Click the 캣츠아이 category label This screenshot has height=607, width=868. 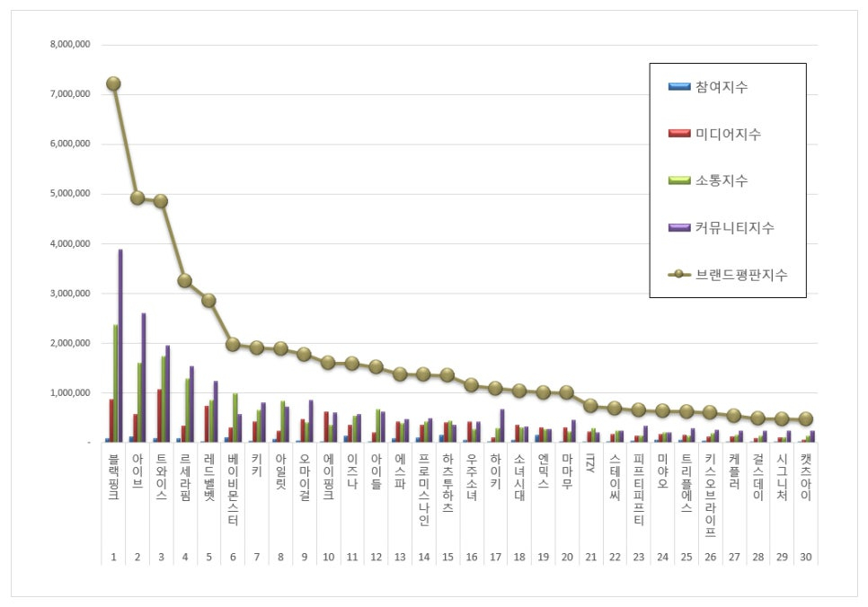[806, 478]
